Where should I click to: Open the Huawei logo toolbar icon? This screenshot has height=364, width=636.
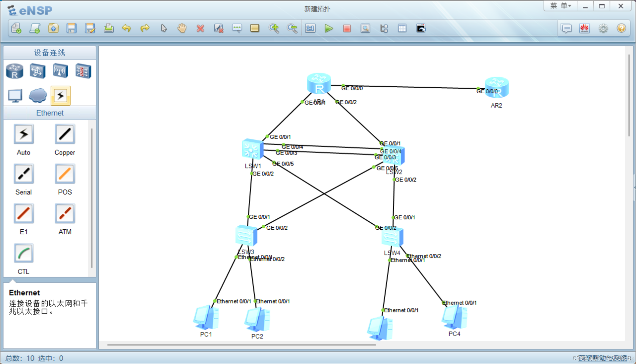[x=585, y=28]
